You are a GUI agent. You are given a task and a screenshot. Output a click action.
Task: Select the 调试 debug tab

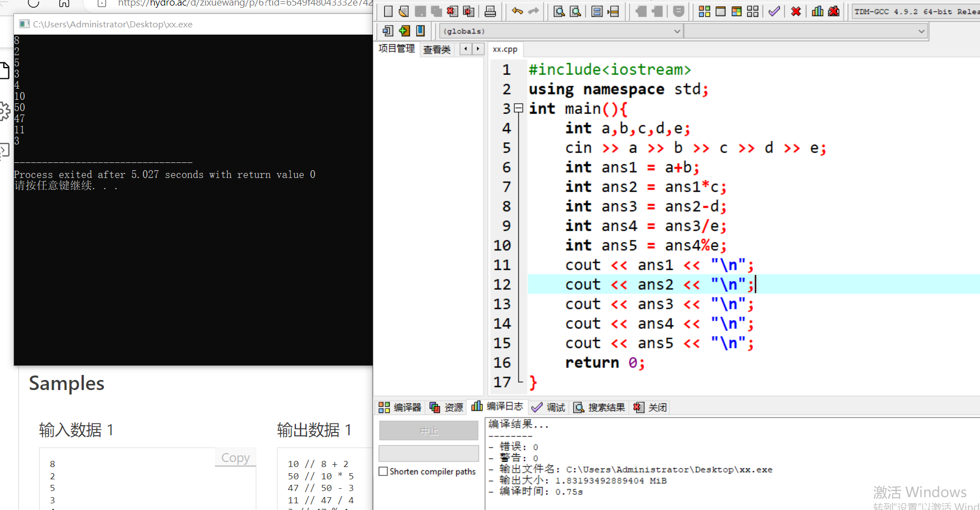coord(549,407)
